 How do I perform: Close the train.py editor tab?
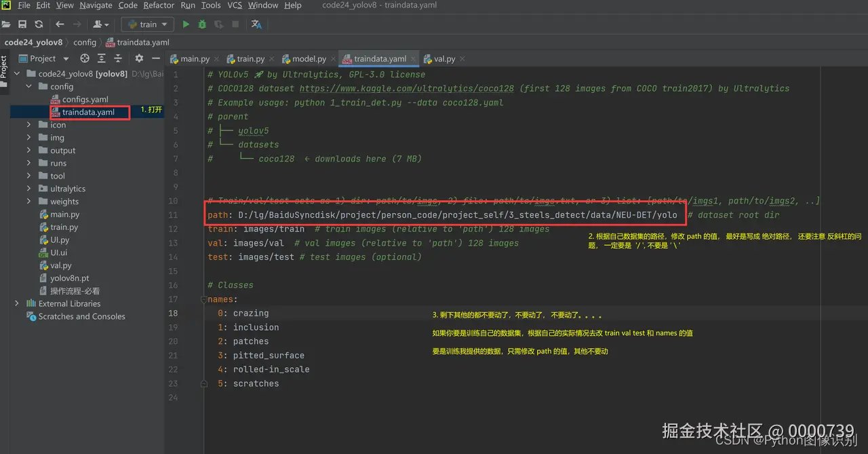(271, 59)
